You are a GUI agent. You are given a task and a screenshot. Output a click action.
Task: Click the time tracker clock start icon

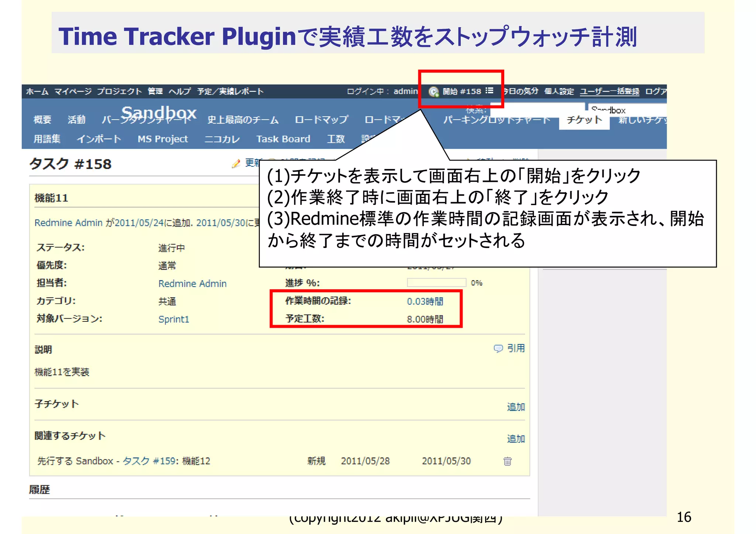click(434, 92)
